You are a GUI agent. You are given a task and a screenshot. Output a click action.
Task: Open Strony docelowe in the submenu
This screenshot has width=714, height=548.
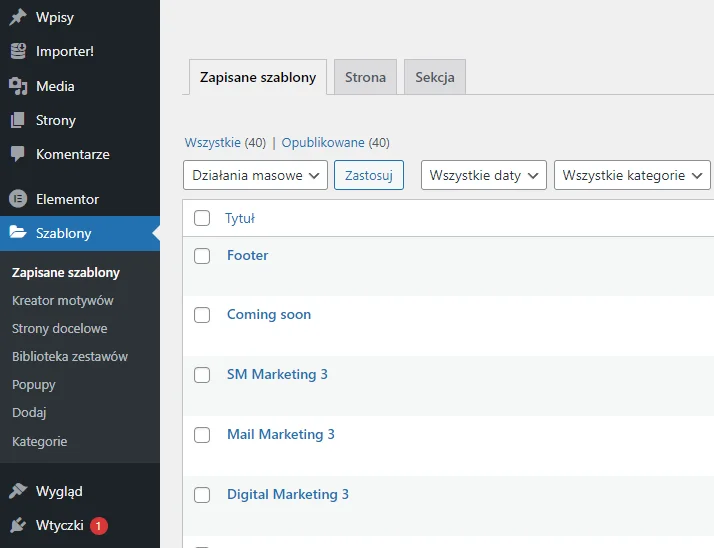point(60,328)
